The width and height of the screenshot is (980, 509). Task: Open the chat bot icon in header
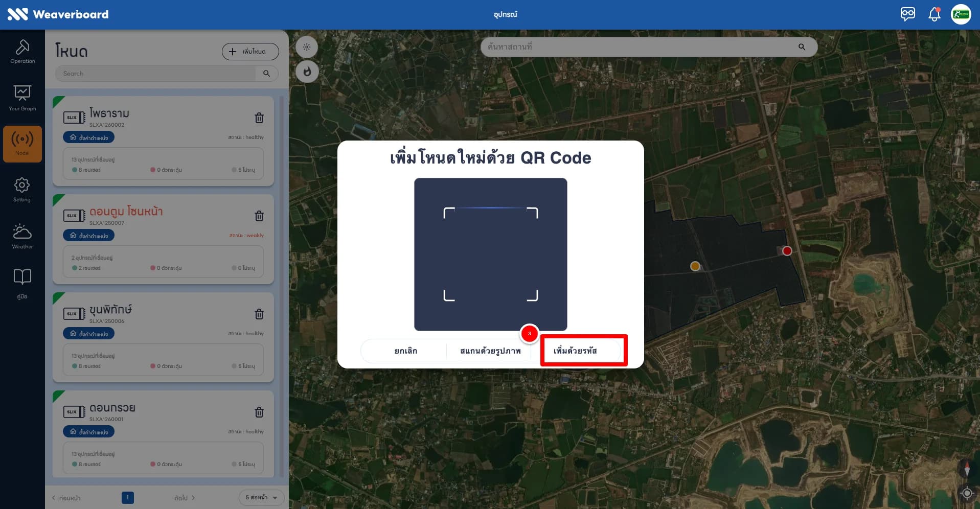pos(908,14)
